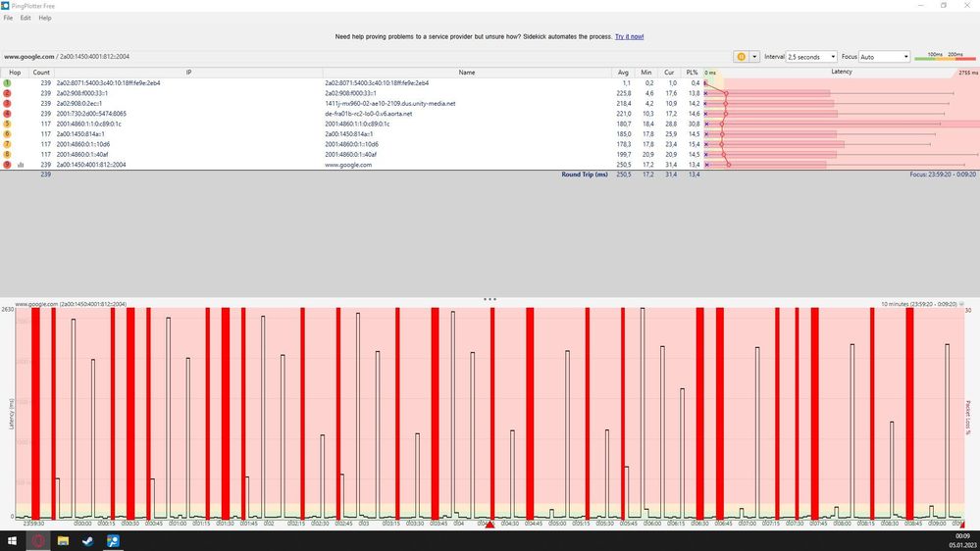
Task: Open the Help menu
Action: tap(45, 18)
